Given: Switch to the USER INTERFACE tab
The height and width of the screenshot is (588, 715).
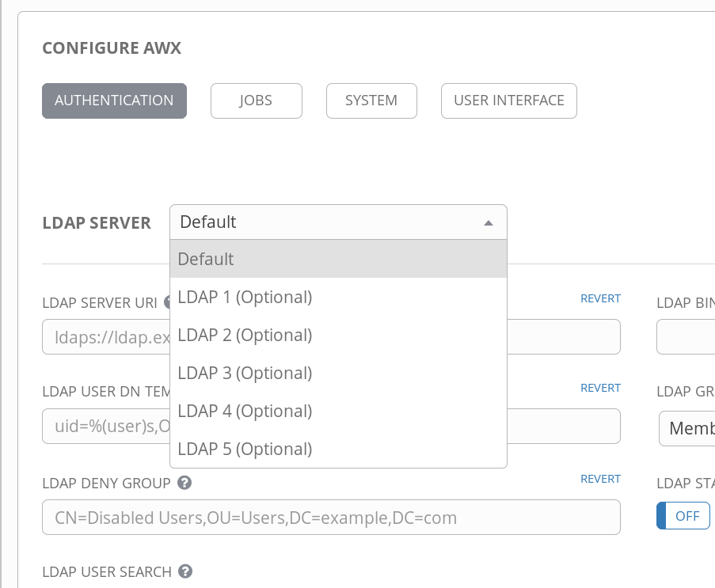Looking at the screenshot, I should (x=508, y=101).
